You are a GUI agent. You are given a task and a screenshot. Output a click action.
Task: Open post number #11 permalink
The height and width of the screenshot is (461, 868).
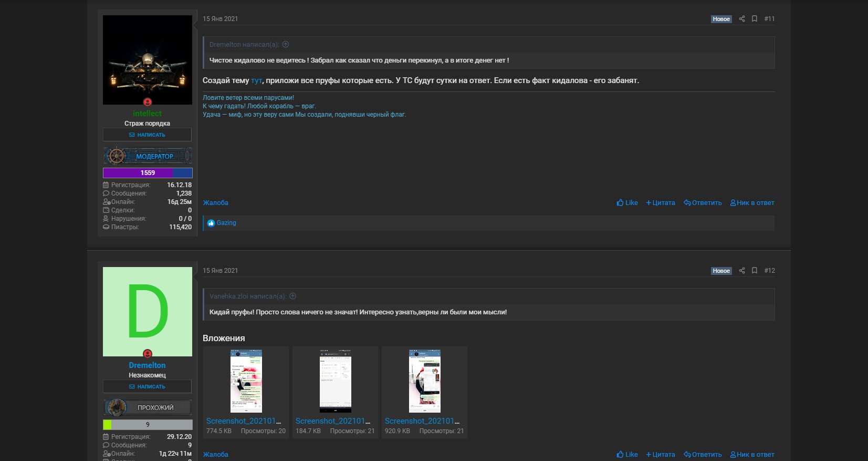click(x=769, y=19)
